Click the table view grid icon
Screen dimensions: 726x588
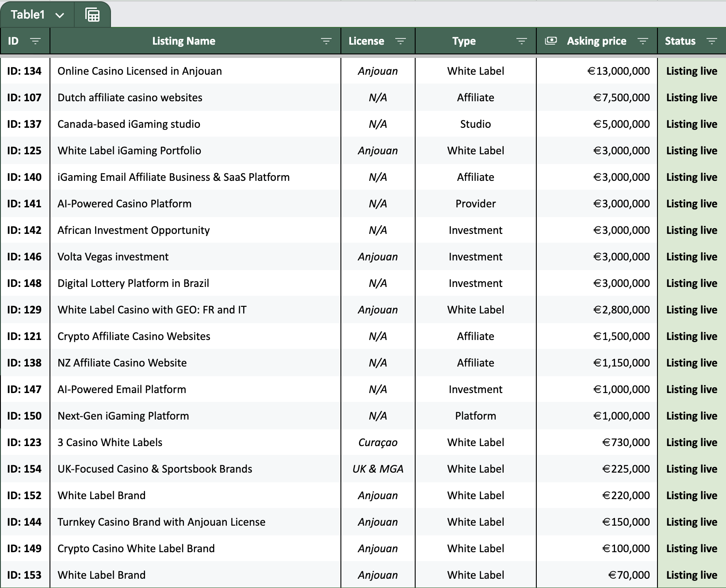point(92,15)
